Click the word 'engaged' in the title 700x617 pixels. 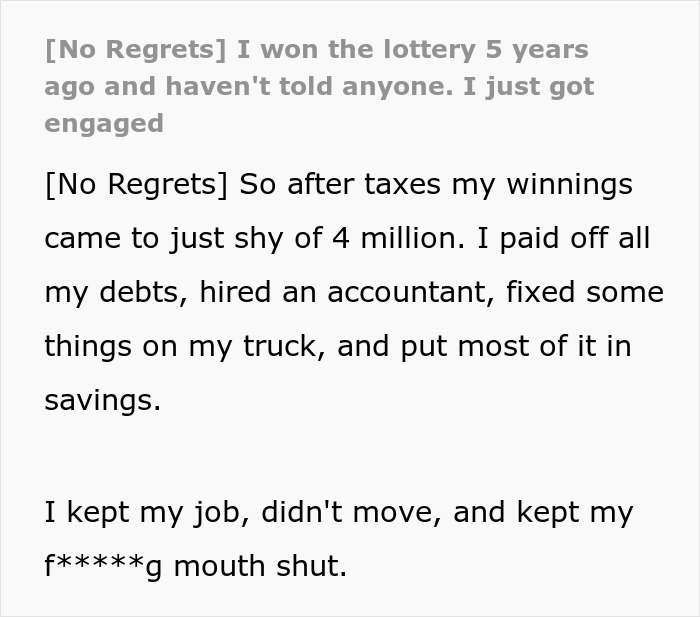(x=104, y=123)
